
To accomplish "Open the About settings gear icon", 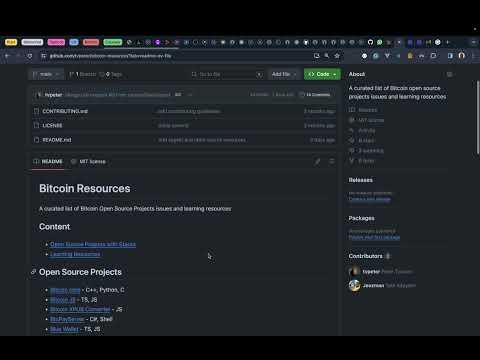I will click(449, 74).
